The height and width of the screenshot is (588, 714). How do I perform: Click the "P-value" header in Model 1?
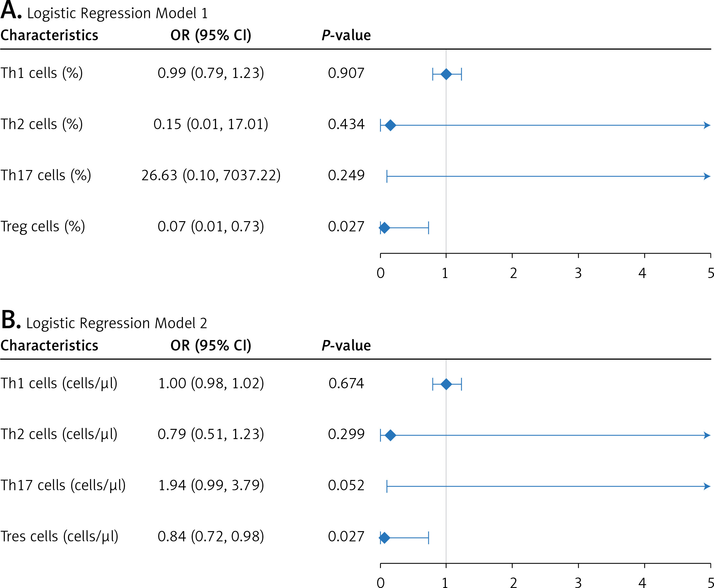pyautogui.click(x=346, y=35)
